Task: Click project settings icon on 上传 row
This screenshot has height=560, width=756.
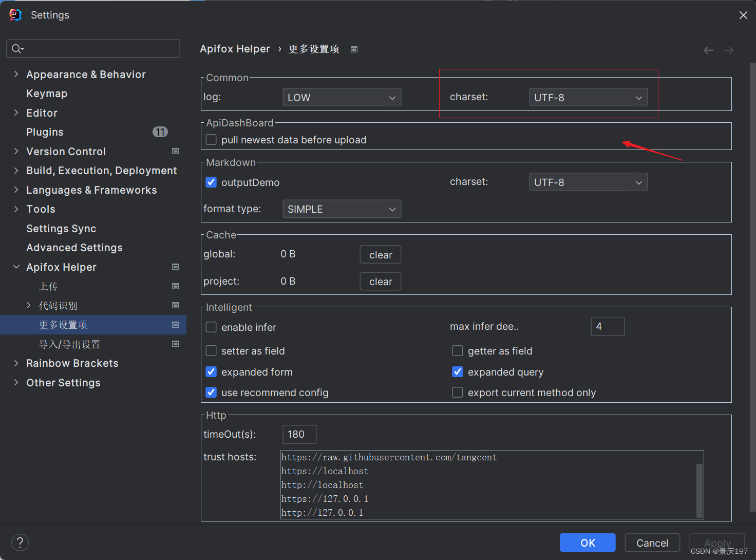Action: click(175, 286)
